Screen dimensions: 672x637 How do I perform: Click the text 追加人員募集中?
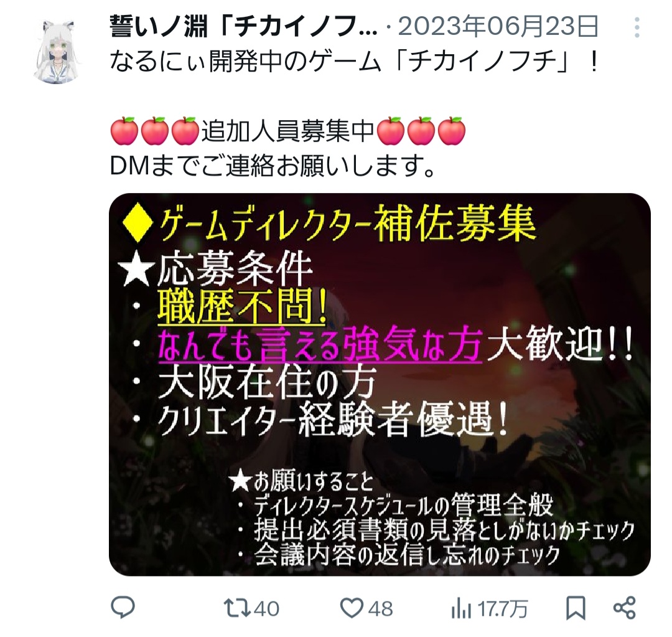pos(288,131)
